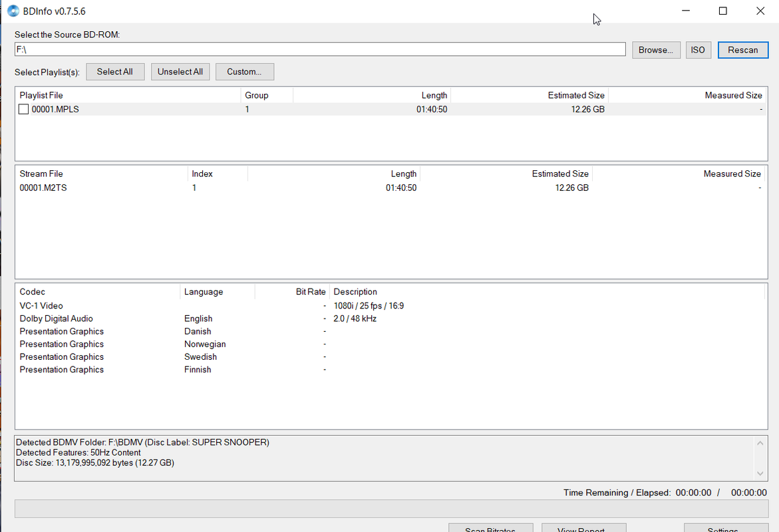Open the Settings button
The width and height of the screenshot is (779, 532).
(x=726, y=528)
